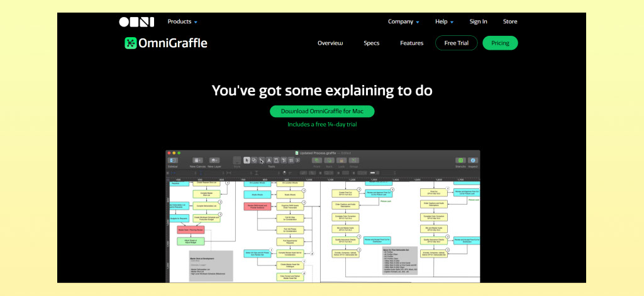Click the Back arrange icon
The image size is (644, 296).
coord(330,161)
